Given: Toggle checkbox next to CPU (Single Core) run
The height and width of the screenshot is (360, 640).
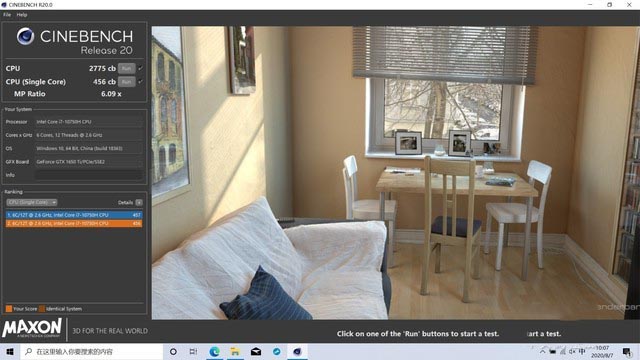Looking at the screenshot, I should coord(140,82).
